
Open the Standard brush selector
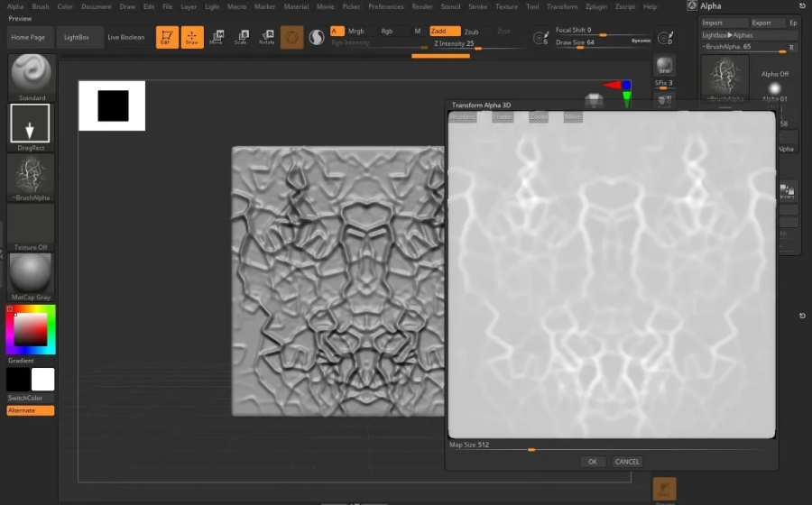click(x=31, y=77)
